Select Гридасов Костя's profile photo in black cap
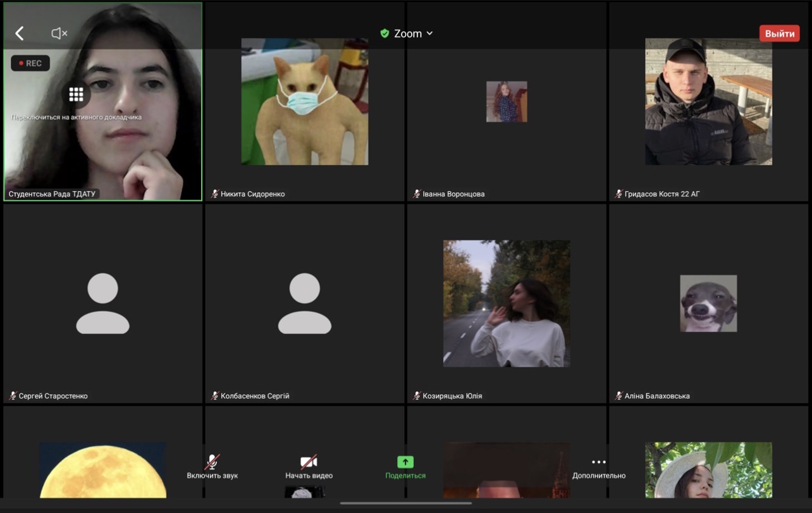The image size is (812, 513). (x=709, y=101)
